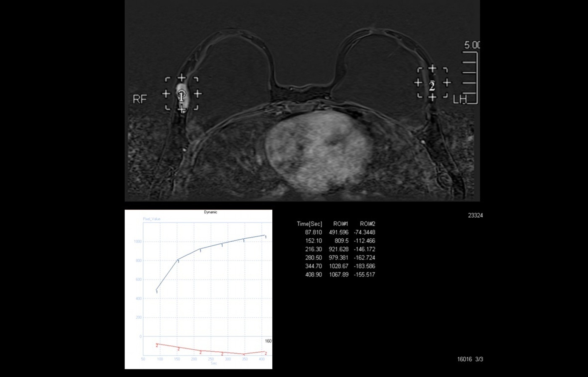This screenshot has height=377, width=588.
Task: Click the Time[Sec] column header
Action: point(309,224)
